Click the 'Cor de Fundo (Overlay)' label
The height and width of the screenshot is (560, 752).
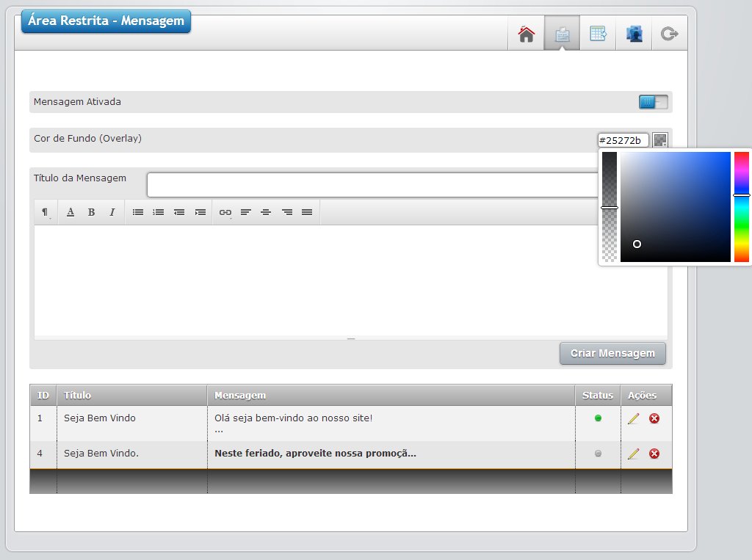pos(88,139)
